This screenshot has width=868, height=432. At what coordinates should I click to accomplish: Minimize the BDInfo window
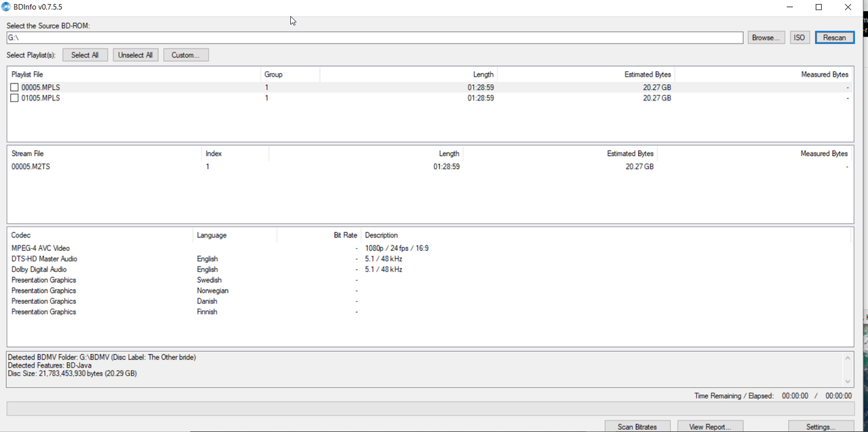(x=790, y=7)
